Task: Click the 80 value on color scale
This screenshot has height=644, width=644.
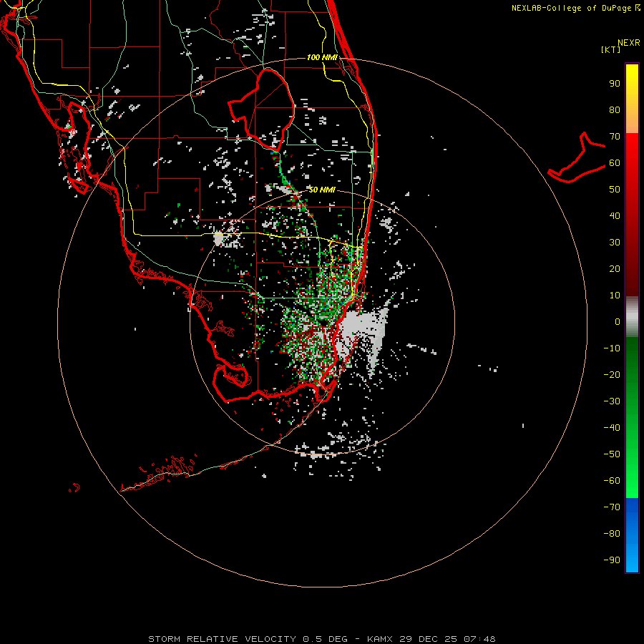Action: coord(615,110)
